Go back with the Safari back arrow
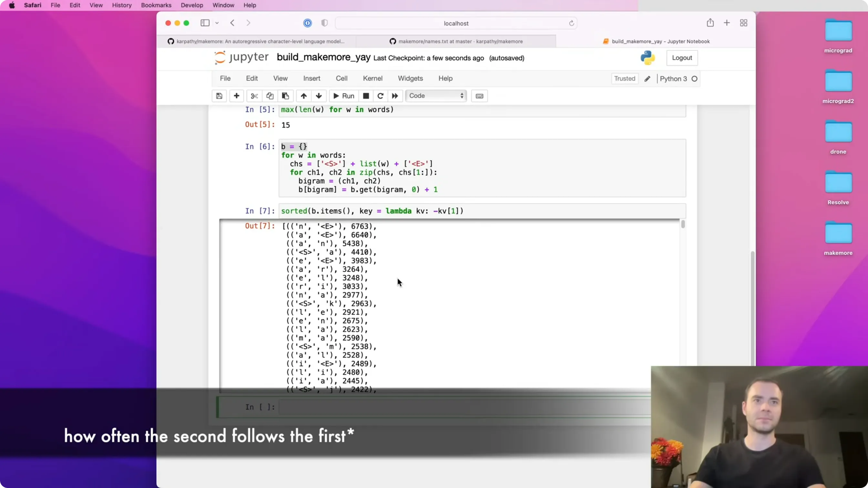 pos(232,23)
